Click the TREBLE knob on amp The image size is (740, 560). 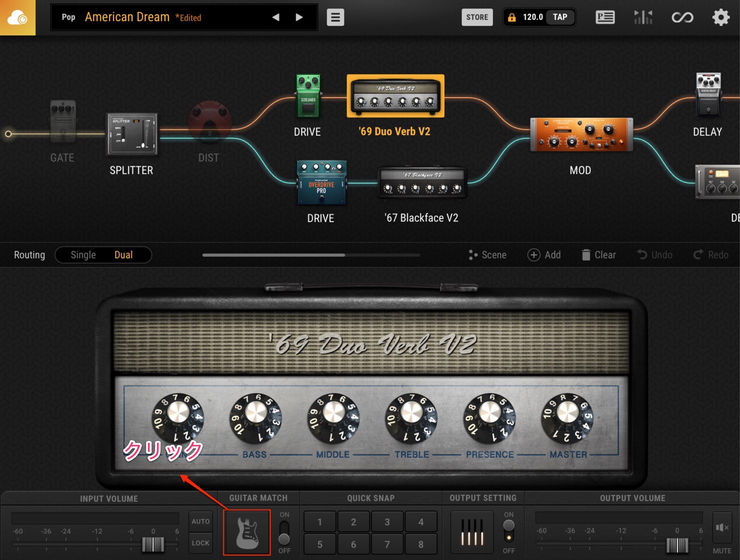click(411, 417)
